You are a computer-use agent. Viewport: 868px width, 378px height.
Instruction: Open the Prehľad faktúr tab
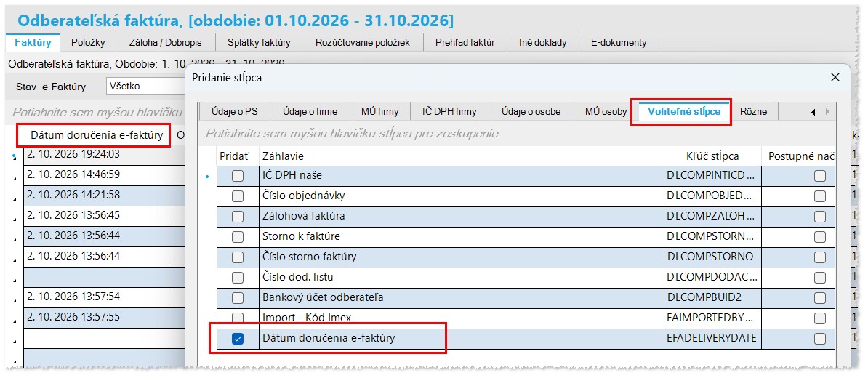(465, 43)
